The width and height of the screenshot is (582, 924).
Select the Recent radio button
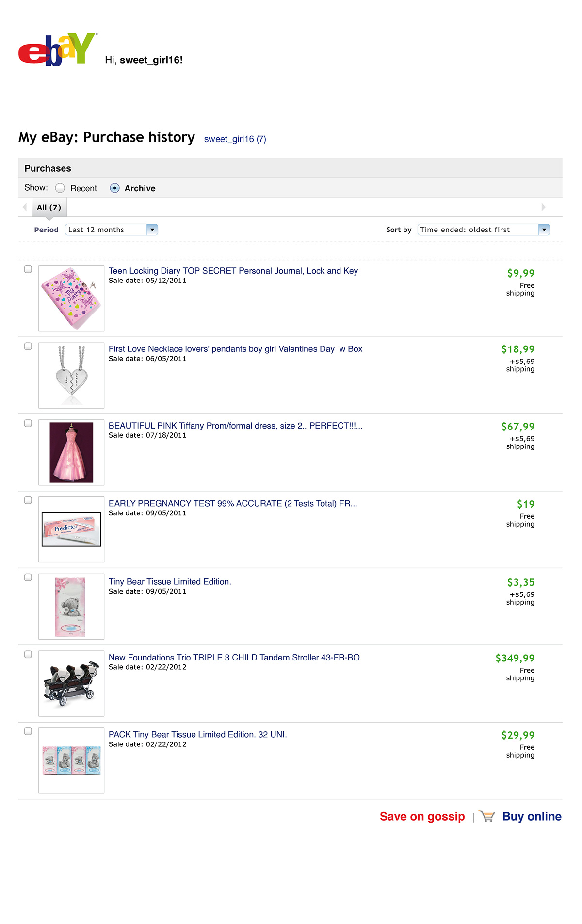click(60, 188)
